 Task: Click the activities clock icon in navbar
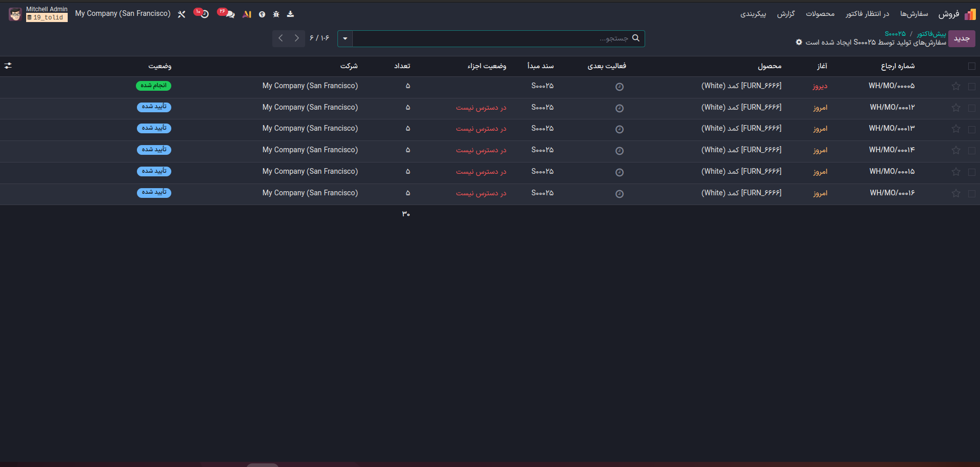[x=204, y=14]
